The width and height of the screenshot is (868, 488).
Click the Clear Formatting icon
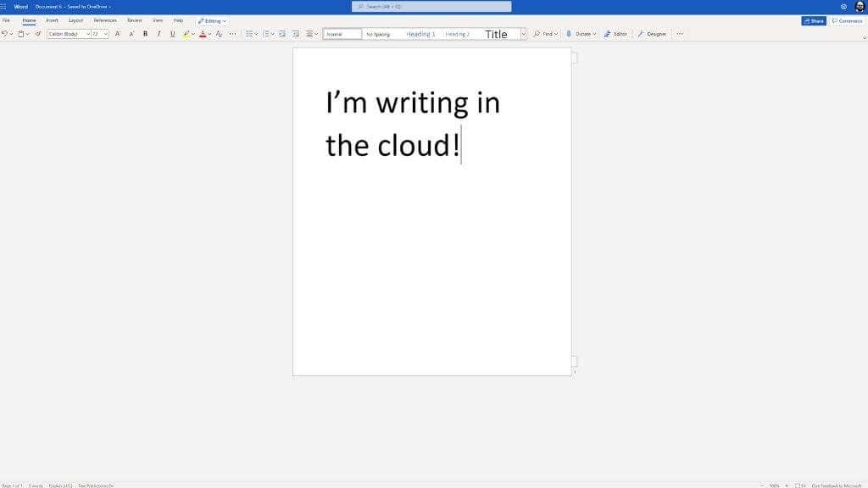[219, 34]
